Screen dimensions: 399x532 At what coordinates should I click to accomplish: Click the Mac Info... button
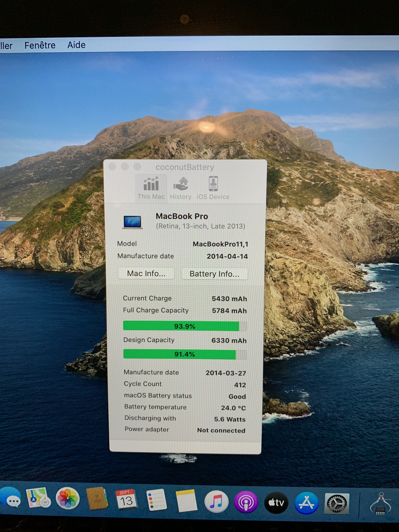pos(146,274)
